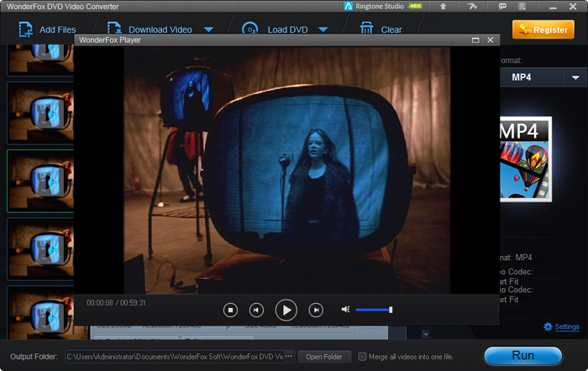Skip to next track in player

point(316,310)
